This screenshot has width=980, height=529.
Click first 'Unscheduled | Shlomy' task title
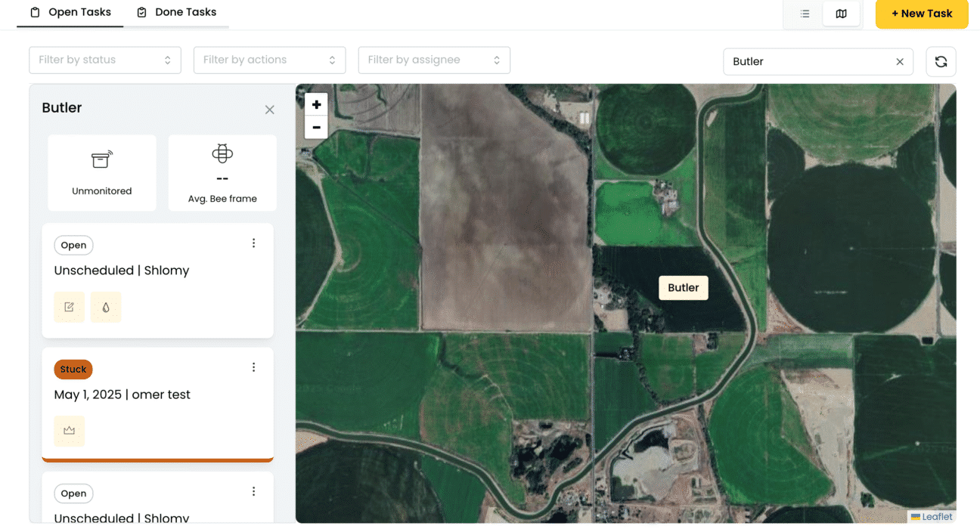(x=122, y=271)
